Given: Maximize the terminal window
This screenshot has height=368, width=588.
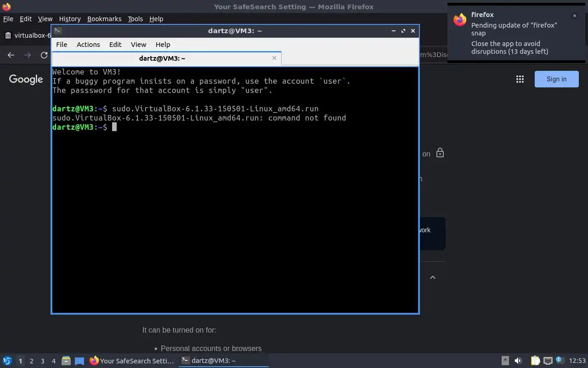Looking at the screenshot, I should pyautogui.click(x=403, y=31).
